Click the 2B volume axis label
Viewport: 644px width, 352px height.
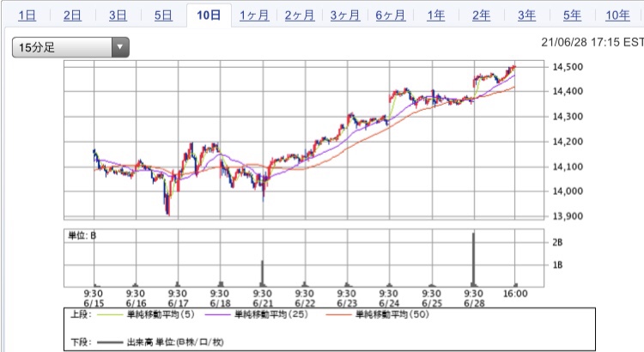(557, 242)
